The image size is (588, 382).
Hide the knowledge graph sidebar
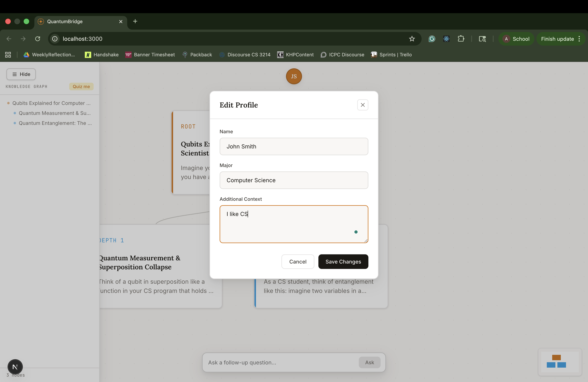point(21,74)
